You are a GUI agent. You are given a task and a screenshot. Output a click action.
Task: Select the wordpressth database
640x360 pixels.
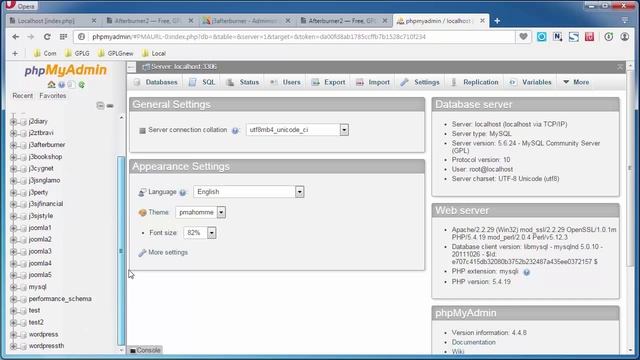point(46,346)
